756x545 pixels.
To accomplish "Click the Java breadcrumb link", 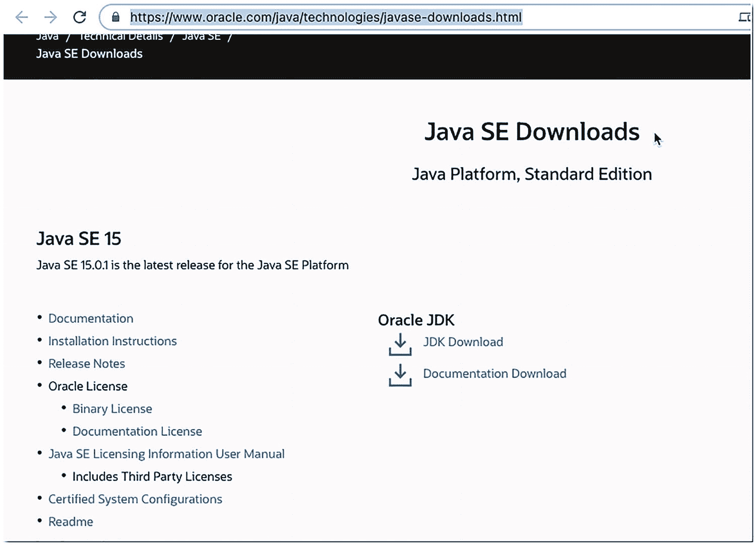I will (47, 37).
